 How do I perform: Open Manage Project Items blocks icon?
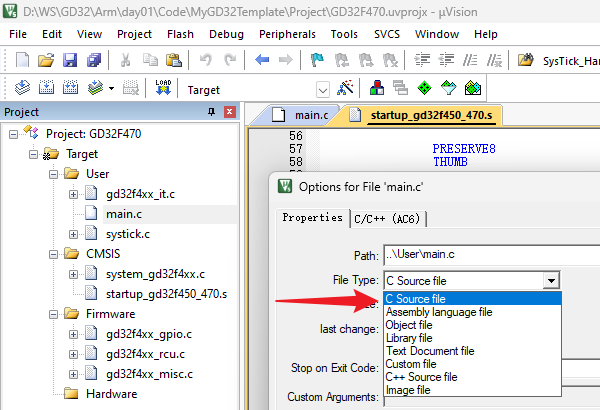pos(377,88)
